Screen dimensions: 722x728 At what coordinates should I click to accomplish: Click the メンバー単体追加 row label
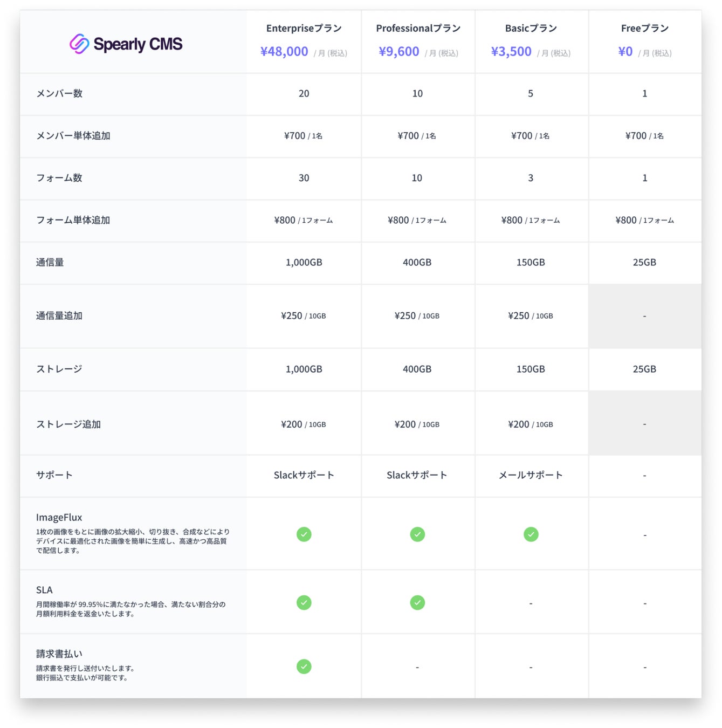point(73,135)
